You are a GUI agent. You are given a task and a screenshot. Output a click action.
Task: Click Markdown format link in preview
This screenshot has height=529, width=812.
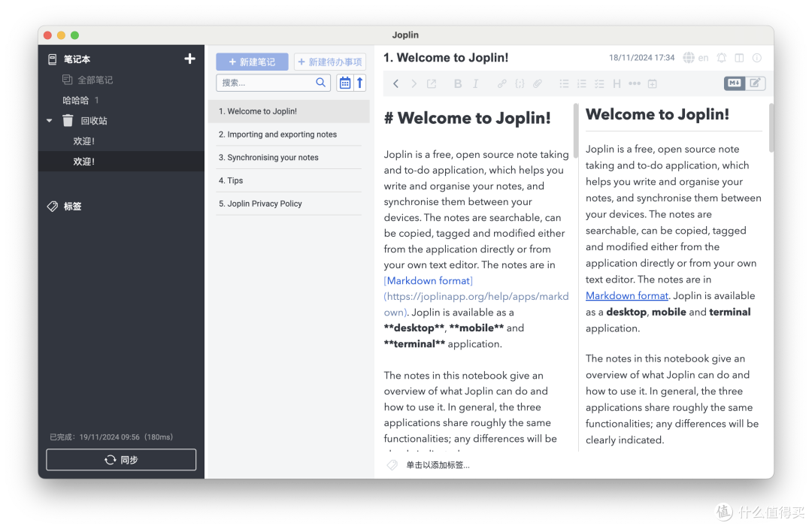click(626, 295)
